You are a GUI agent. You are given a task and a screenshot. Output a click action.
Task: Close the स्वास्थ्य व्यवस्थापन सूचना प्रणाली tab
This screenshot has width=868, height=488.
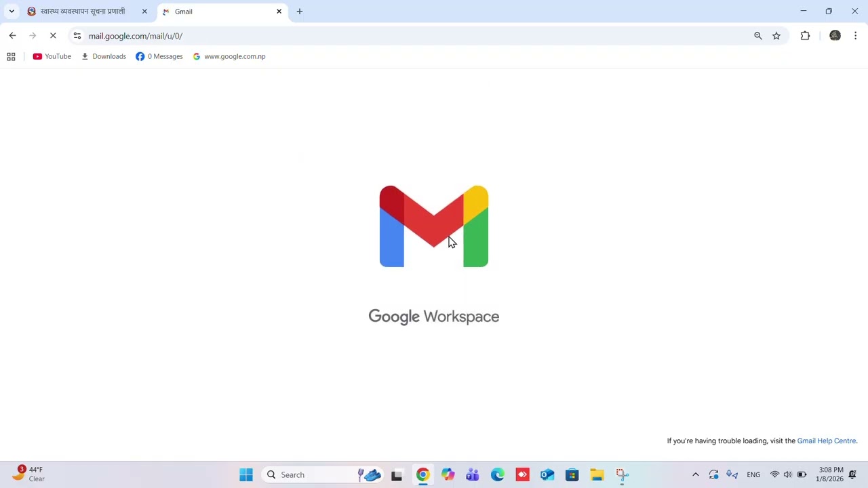click(x=144, y=12)
